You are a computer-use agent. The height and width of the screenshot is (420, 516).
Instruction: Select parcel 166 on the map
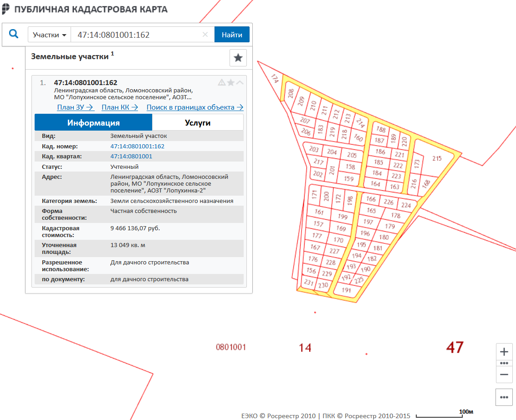371,199
